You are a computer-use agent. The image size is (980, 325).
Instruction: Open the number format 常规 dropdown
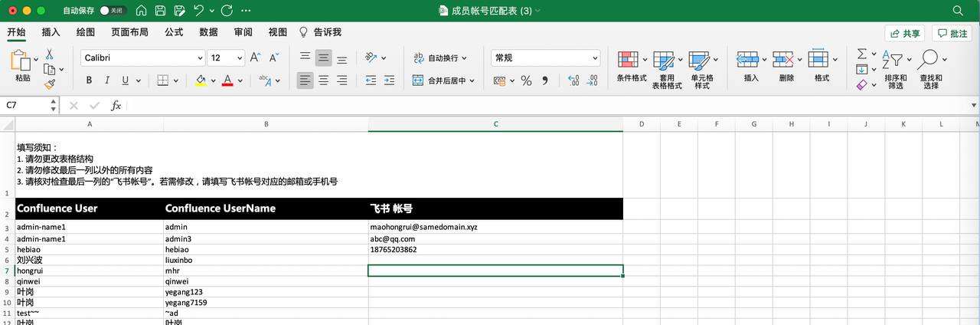[545, 58]
